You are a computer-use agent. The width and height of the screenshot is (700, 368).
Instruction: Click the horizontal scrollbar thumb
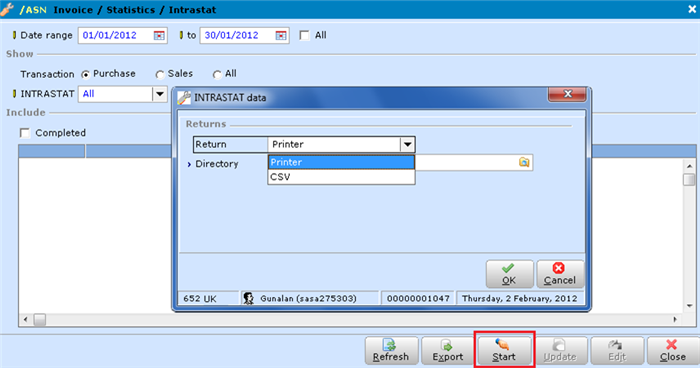click(x=40, y=320)
